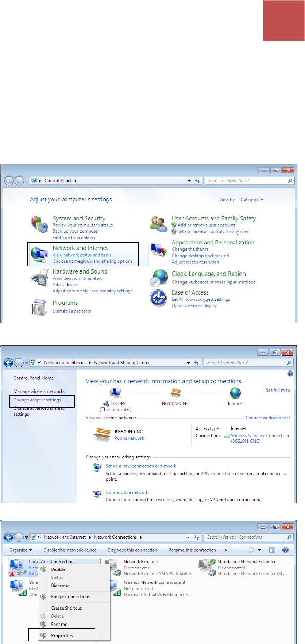
Task: Open the change-your-view dropdown arrow
Action: tap(260, 550)
